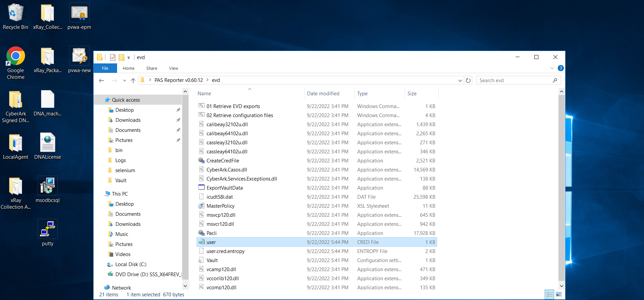Image resolution: width=644 pixels, height=300 pixels.
Task: Select the DNA_mach... file on desktop
Action: point(48,103)
